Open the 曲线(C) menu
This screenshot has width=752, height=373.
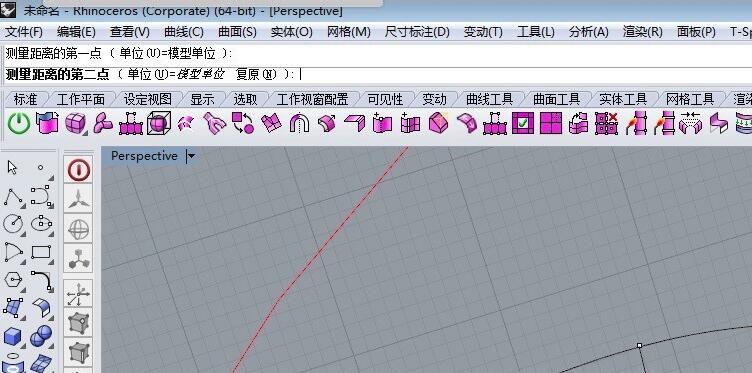coord(184,32)
